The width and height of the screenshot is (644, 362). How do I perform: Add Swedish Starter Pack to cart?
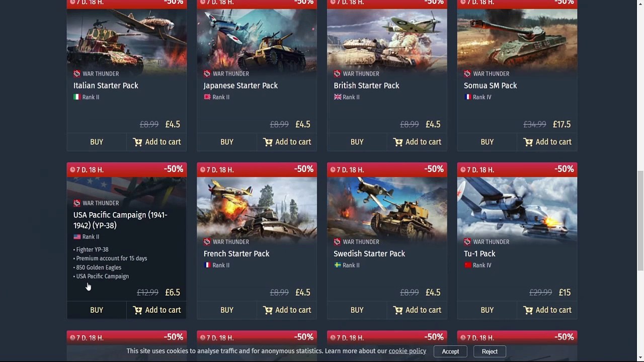[x=417, y=310]
